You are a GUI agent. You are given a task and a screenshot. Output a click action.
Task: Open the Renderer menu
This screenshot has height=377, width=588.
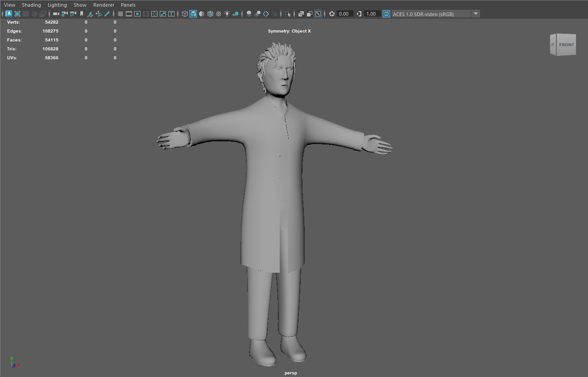pos(104,5)
